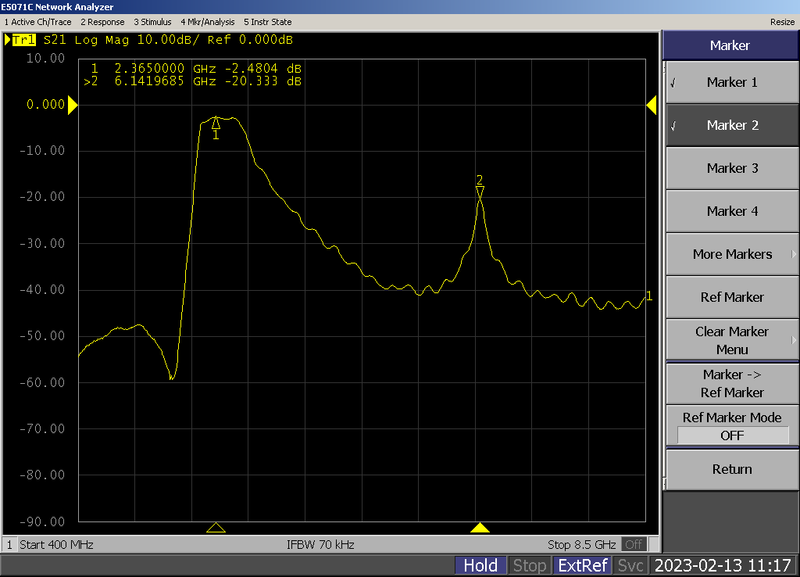Toggle Marker 1 softkey off
The image size is (800, 577).
(x=732, y=82)
